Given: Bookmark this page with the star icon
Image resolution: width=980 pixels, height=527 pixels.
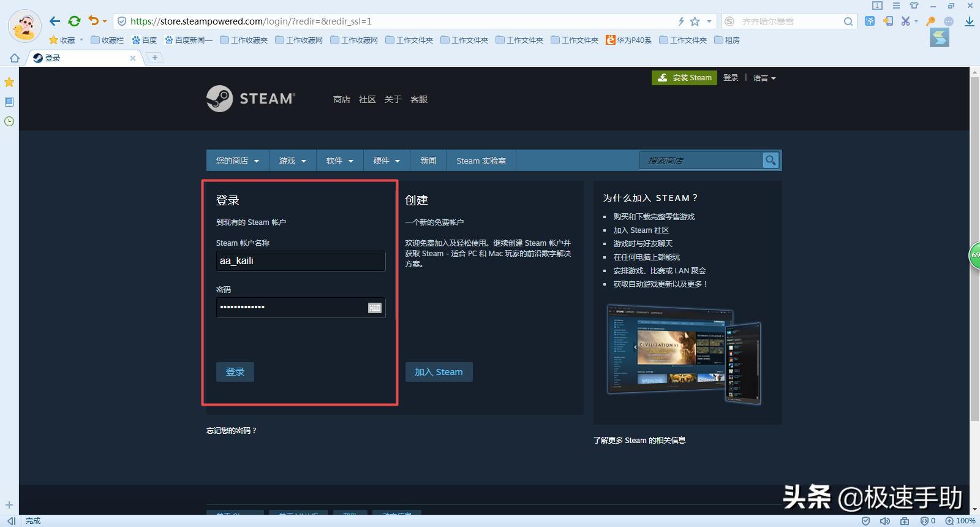Looking at the screenshot, I should click(695, 21).
